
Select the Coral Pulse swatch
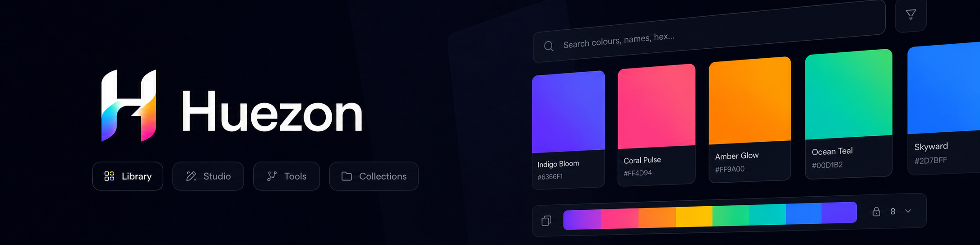tap(656, 125)
